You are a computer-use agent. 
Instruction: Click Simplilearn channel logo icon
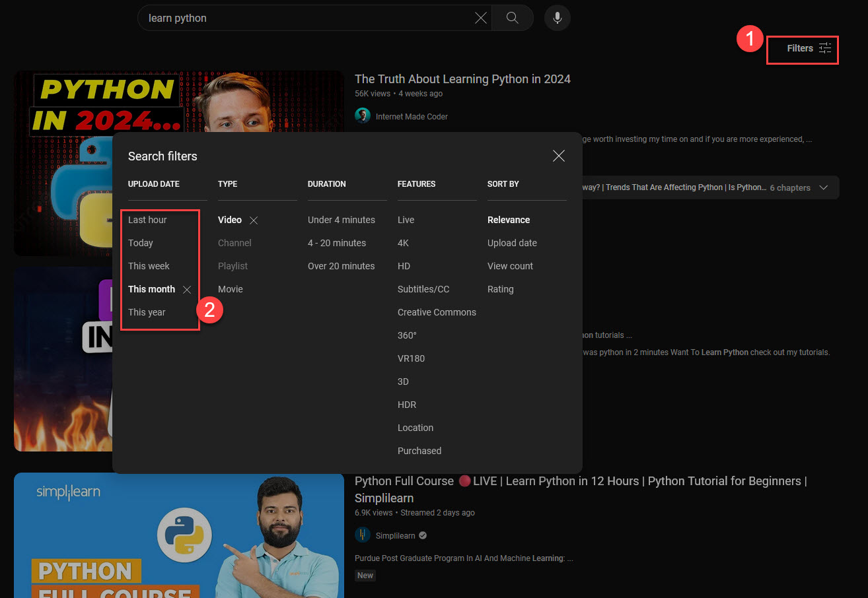[363, 535]
